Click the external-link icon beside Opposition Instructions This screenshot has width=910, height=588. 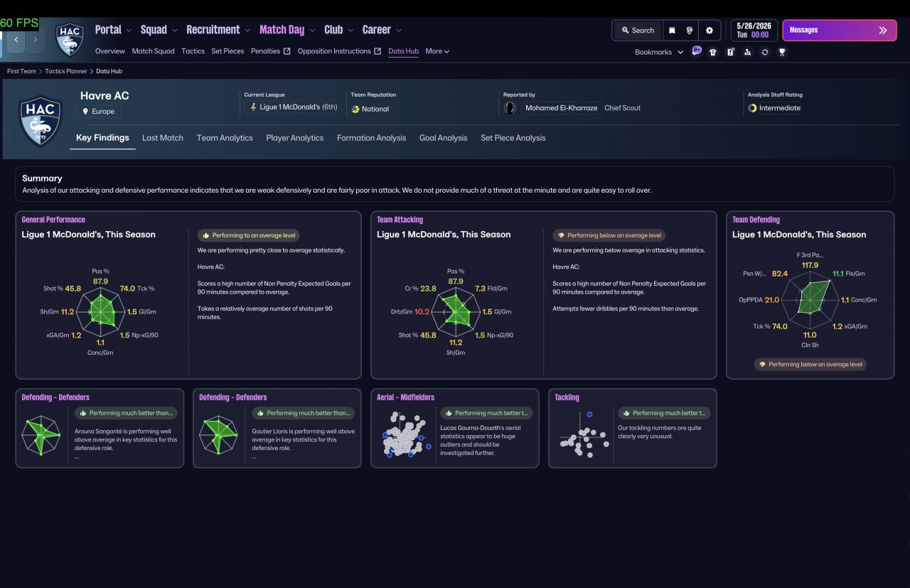[378, 51]
